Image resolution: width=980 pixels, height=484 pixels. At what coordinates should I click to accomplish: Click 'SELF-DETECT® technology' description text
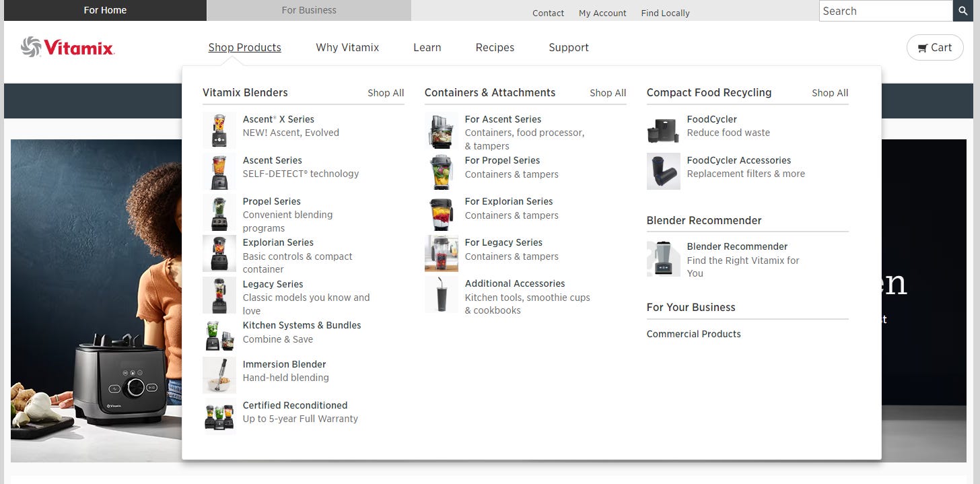tap(301, 174)
